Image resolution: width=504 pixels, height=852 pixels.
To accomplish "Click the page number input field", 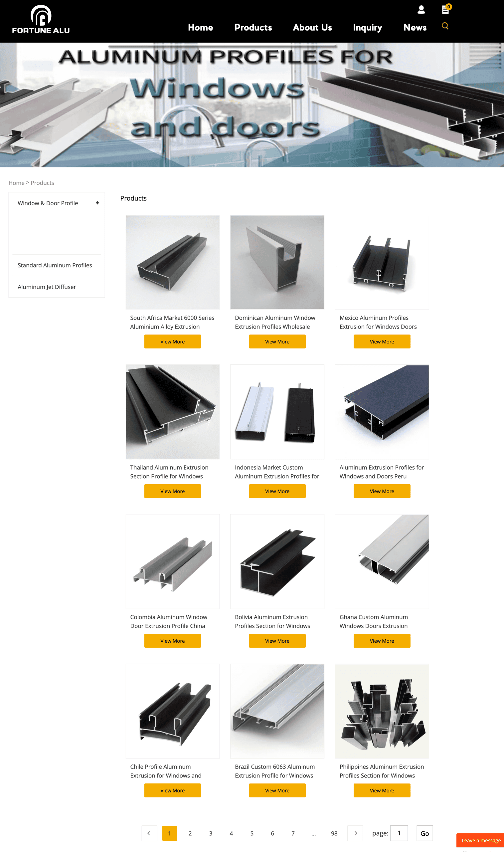I will pos(399,833).
